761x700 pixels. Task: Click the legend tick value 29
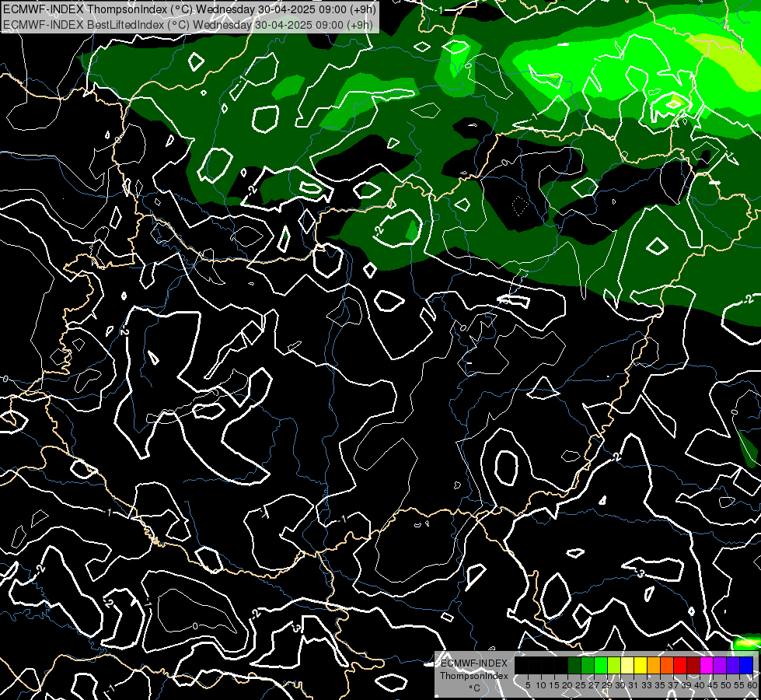click(607, 685)
